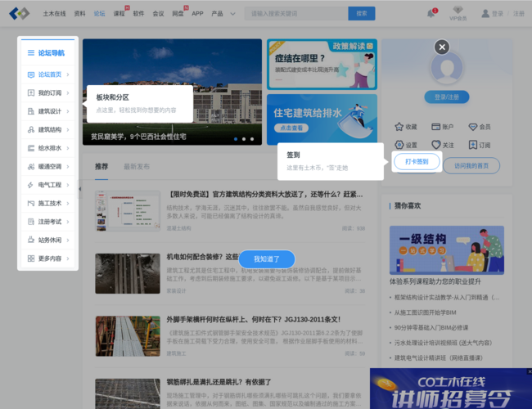Open 网盘 in top navigation

[178, 14]
